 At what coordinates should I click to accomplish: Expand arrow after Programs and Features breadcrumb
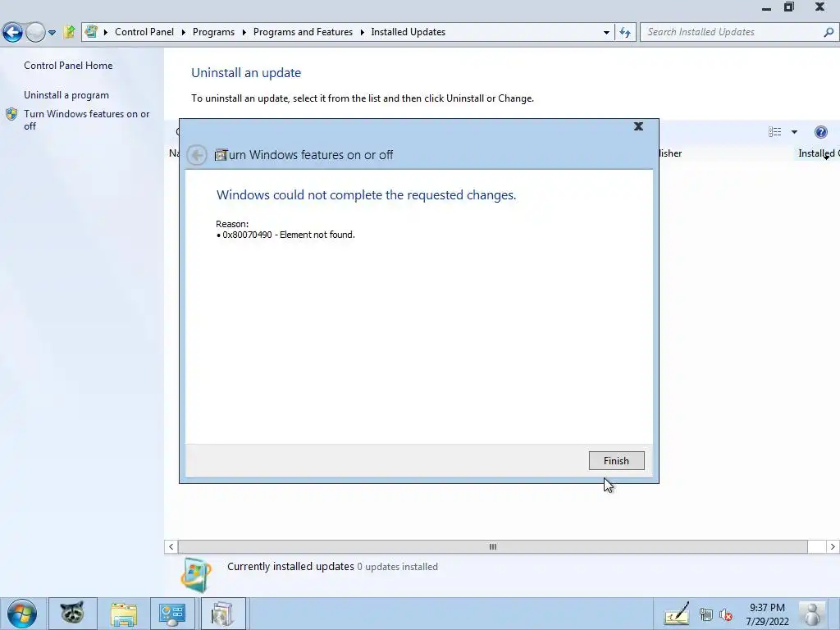362,32
